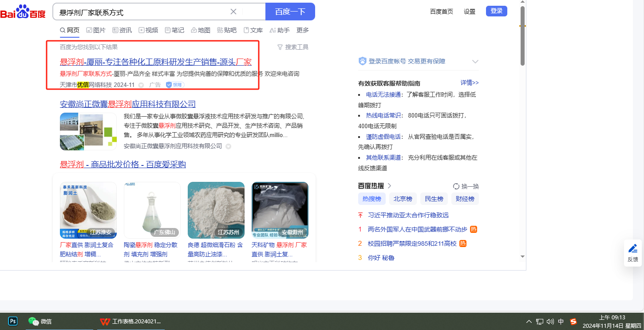Expand the 更多 search categories
The image size is (644, 330).
coord(303,30)
